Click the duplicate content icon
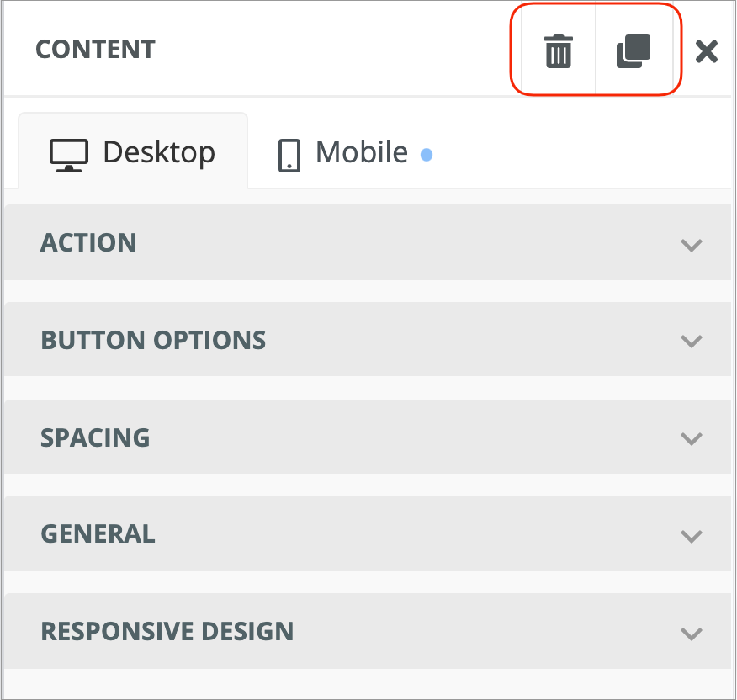The width and height of the screenshot is (737, 700). tap(634, 51)
